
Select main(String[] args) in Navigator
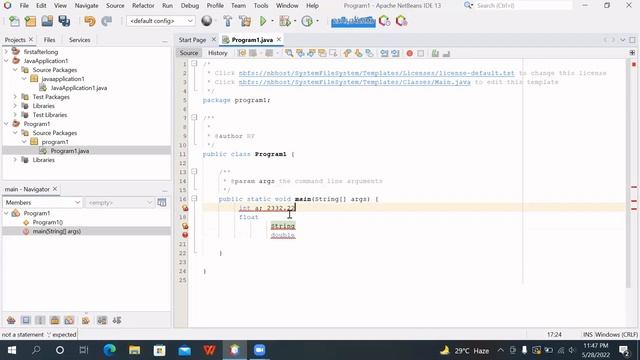coord(56,231)
